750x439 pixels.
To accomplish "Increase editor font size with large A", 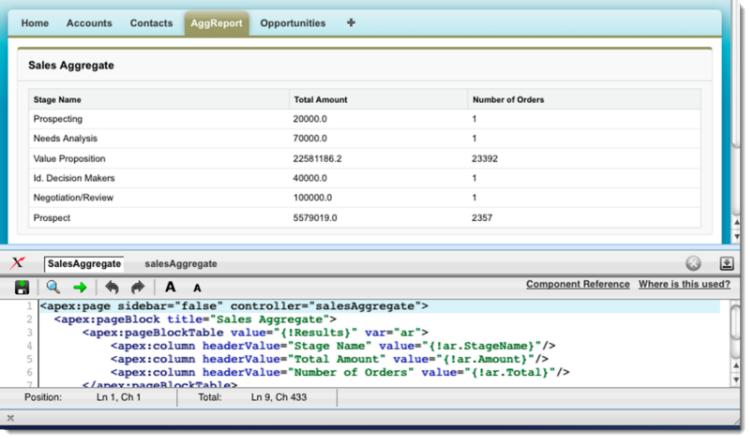I will click(172, 286).
